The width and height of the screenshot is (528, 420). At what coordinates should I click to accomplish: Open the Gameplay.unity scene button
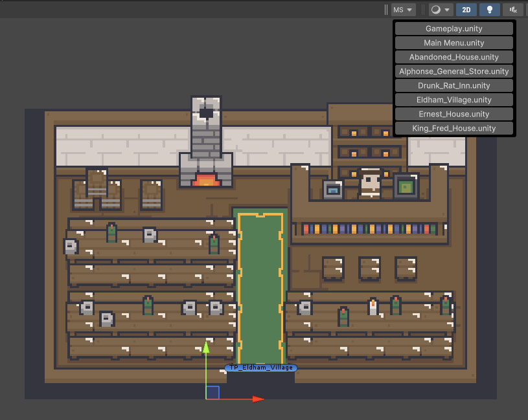click(x=453, y=28)
